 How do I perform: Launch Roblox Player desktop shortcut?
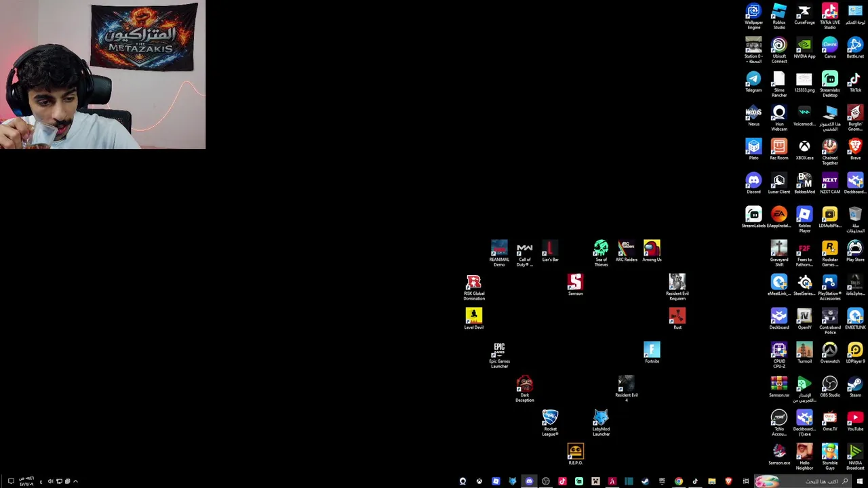click(x=804, y=220)
